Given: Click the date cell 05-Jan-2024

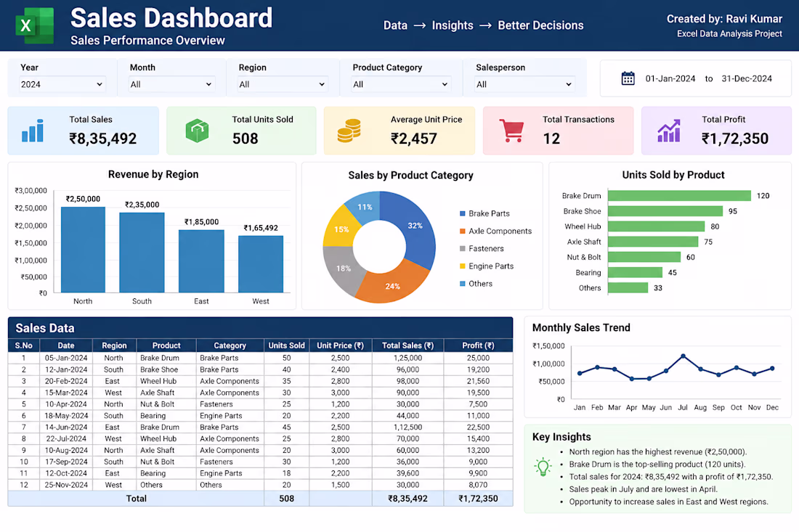Looking at the screenshot, I should point(65,358).
